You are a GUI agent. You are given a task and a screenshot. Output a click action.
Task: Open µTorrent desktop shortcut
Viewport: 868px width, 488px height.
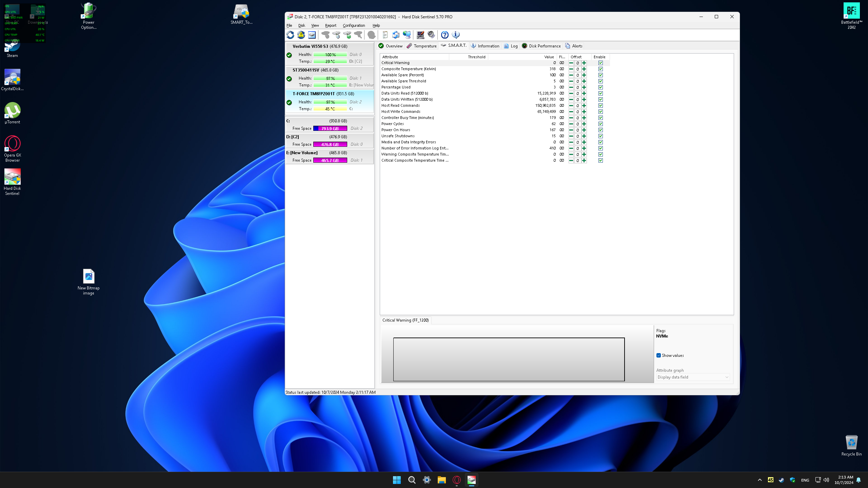(x=12, y=113)
